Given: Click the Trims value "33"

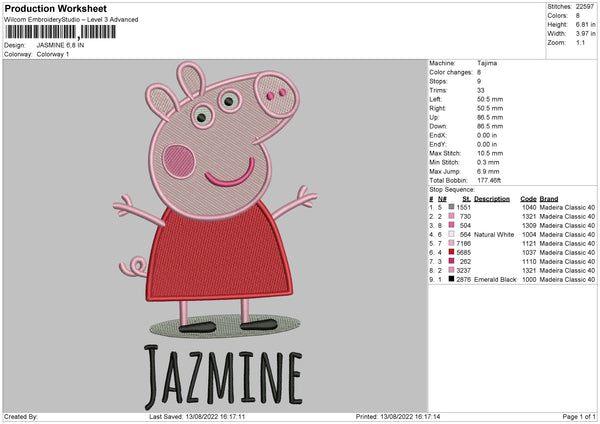Looking at the screenshot, I should 481,90.
